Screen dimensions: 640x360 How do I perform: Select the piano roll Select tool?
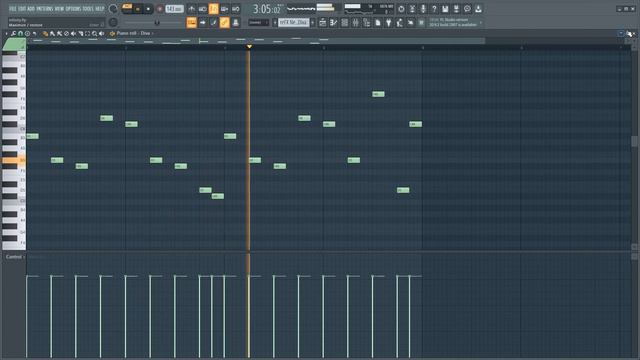click(87, 33)
